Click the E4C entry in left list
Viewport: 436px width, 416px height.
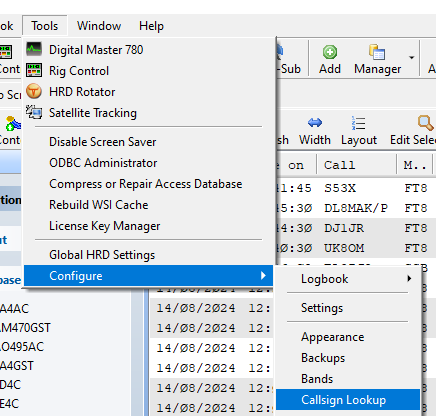10,404
